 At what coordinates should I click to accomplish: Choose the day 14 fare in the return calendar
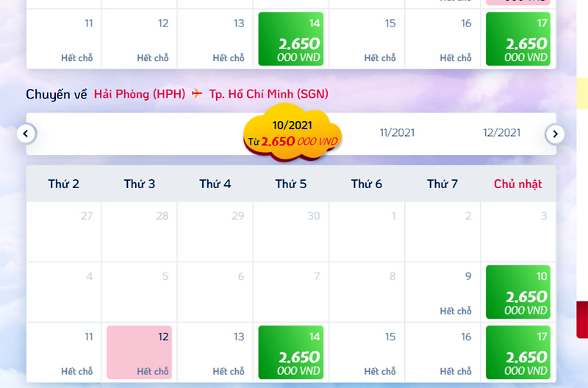(x=291, y=352)
